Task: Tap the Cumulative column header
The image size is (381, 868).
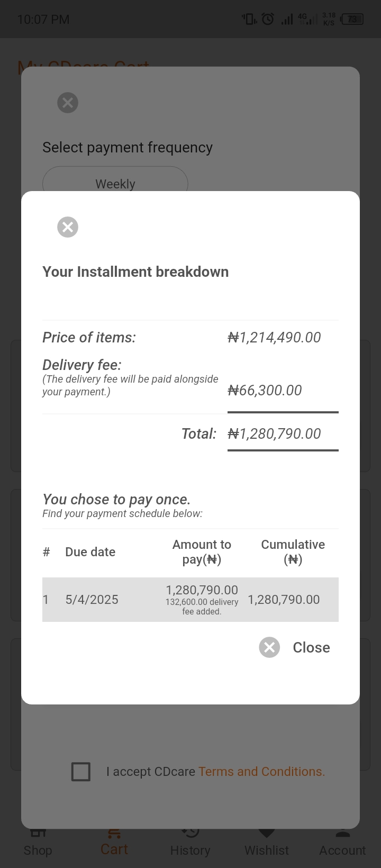Action: click(x=293, y=552)
